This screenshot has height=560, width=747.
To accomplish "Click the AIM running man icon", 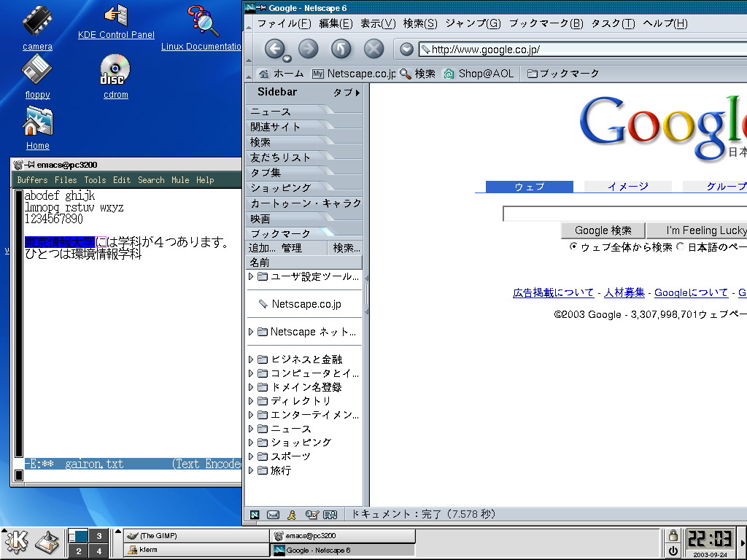I will 292,514.
